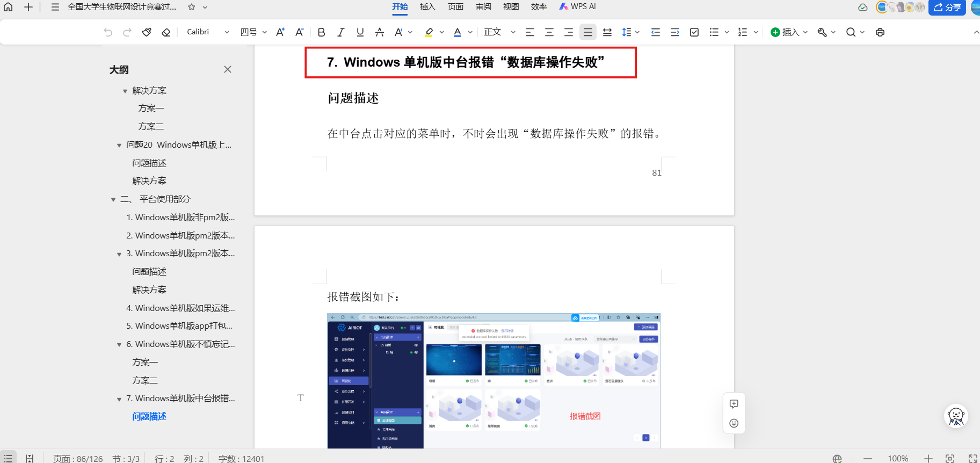Collapse the '二、平台使用部分' outline section

tap(113, 200)
